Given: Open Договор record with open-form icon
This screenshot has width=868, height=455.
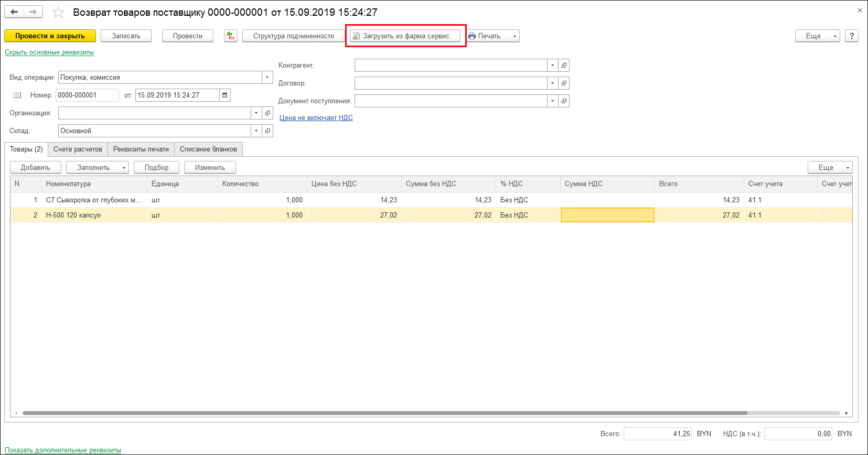Looking at the screenshot, I should [x=564, y=83].
